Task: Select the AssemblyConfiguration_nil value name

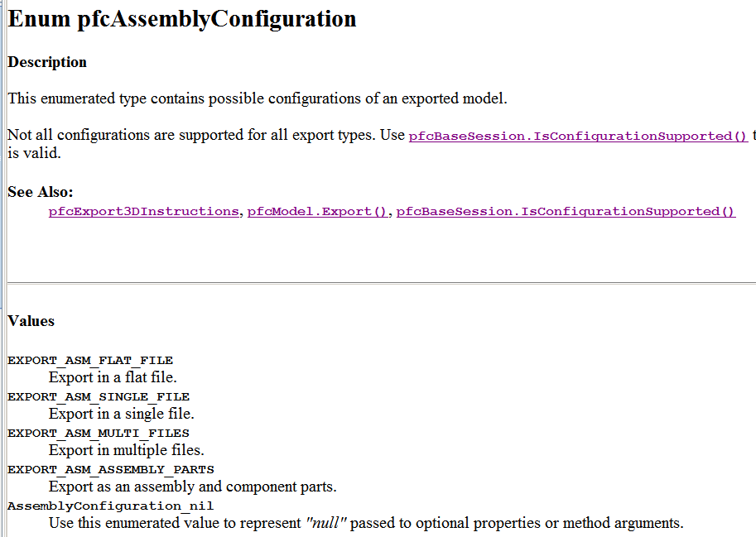Action: point(110,506)
